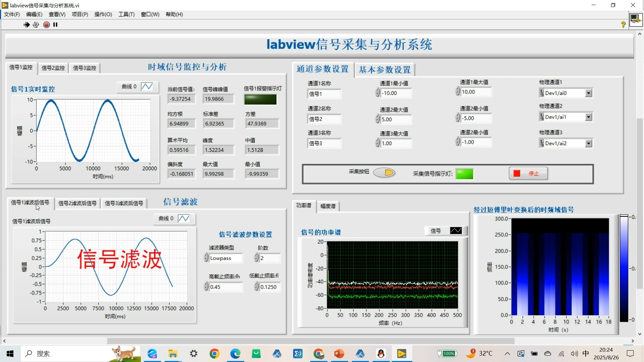Open Microsoft Edge from taskbar
The height and width of the screenshot is (362, 644).
235,354
